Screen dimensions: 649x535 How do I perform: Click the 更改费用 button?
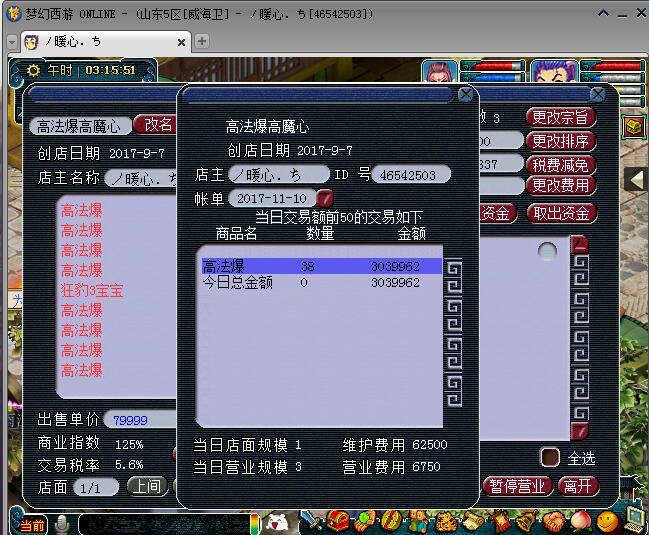click(x=560, y=185)
